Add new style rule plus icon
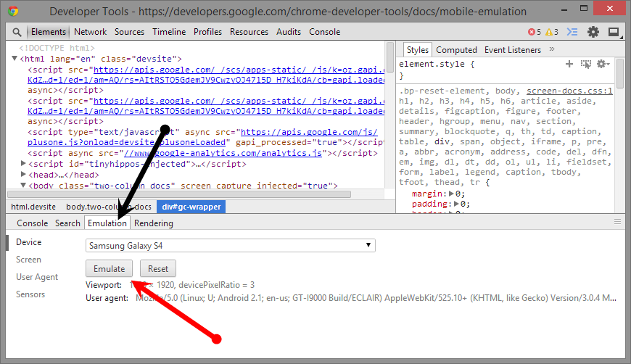 569,64
